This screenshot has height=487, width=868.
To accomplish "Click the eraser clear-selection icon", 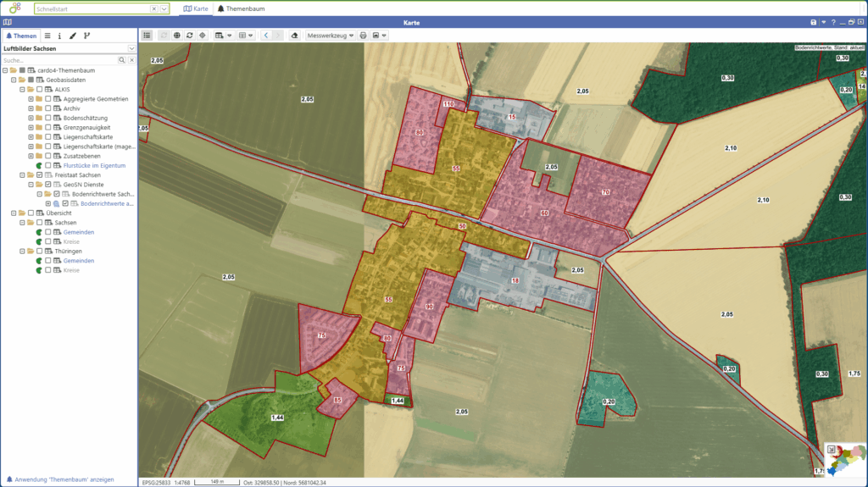I will coord(294,36).
